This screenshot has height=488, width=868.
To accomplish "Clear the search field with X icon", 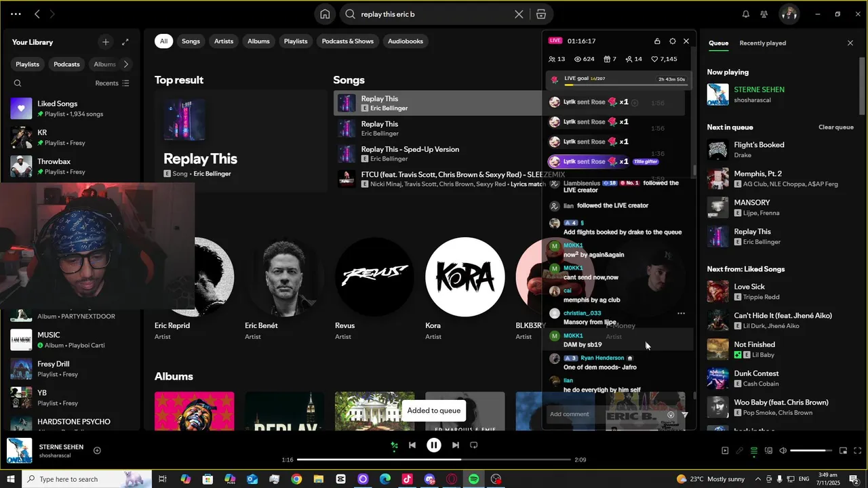I will tap(519, 14).
